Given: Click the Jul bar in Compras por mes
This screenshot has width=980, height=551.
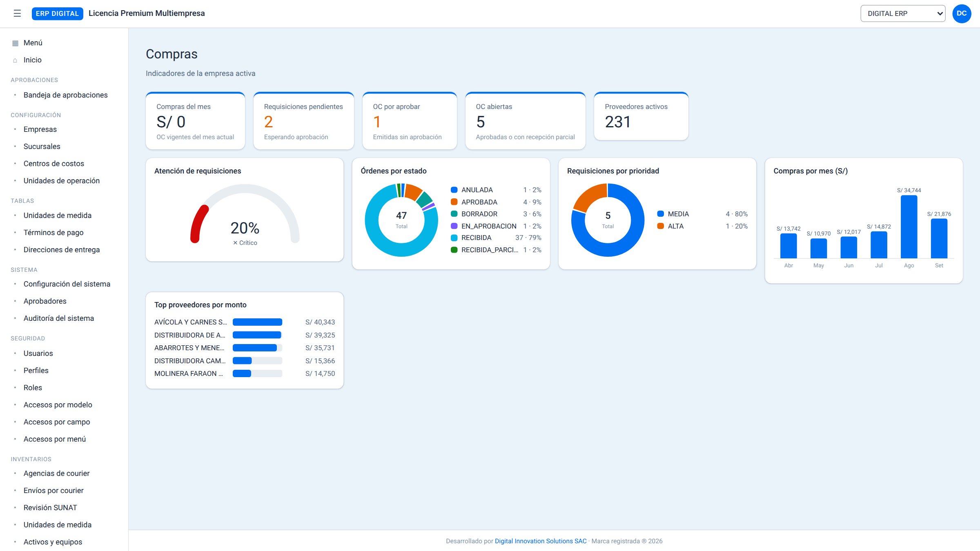Looking at the screenshot, I should [879, 245].
